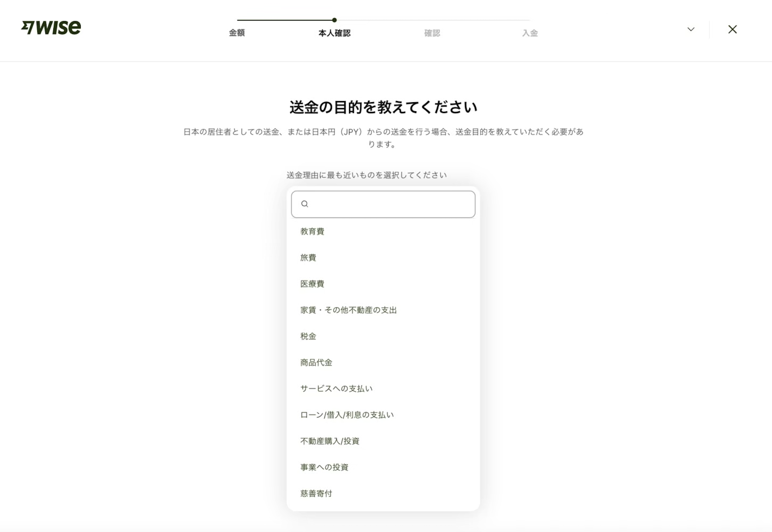Close the transfer flow with X icon
The width and height of the screenshot is (772, 532).
click(732, 30)
